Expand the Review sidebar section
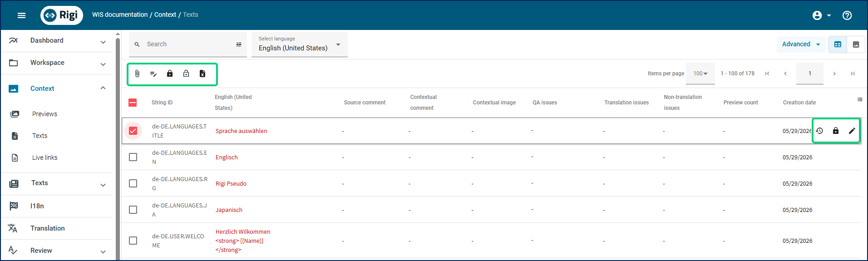 tap(103, 251)
